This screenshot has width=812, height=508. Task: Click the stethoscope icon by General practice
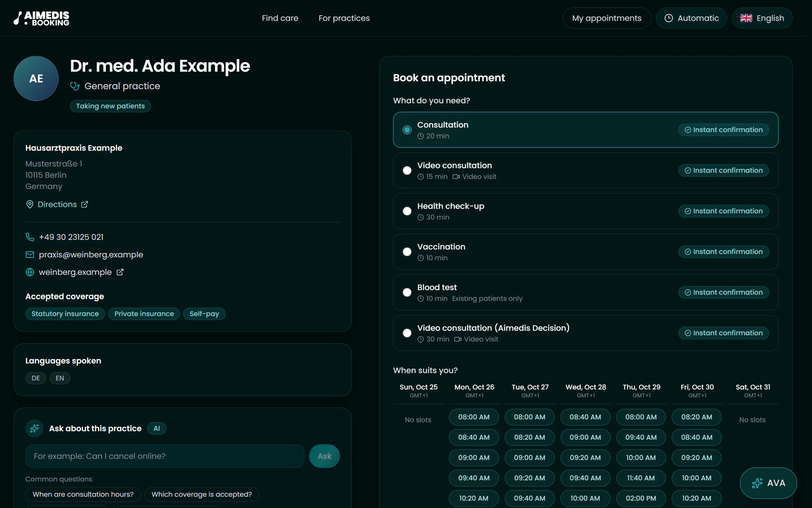pyautogui.click(x=75, y=86)
